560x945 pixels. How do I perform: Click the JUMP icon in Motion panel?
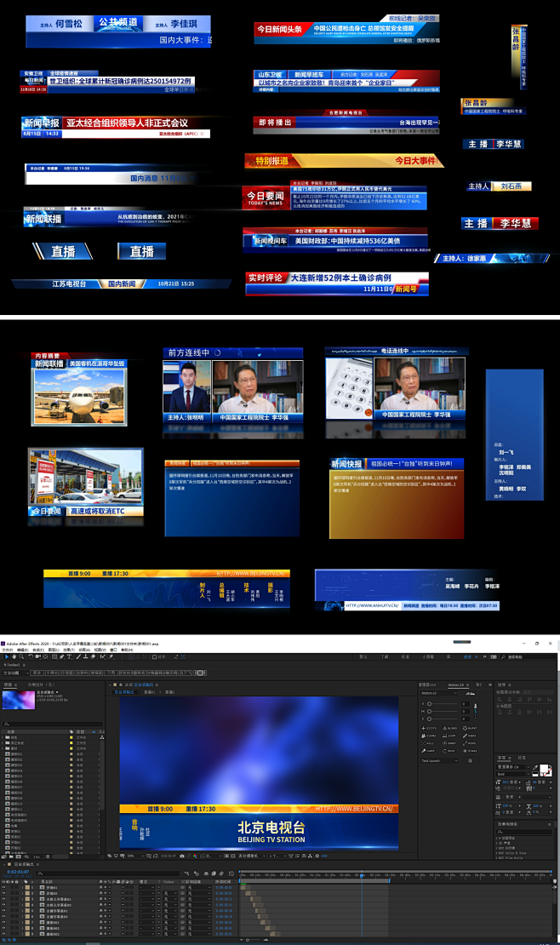point(449,736)
